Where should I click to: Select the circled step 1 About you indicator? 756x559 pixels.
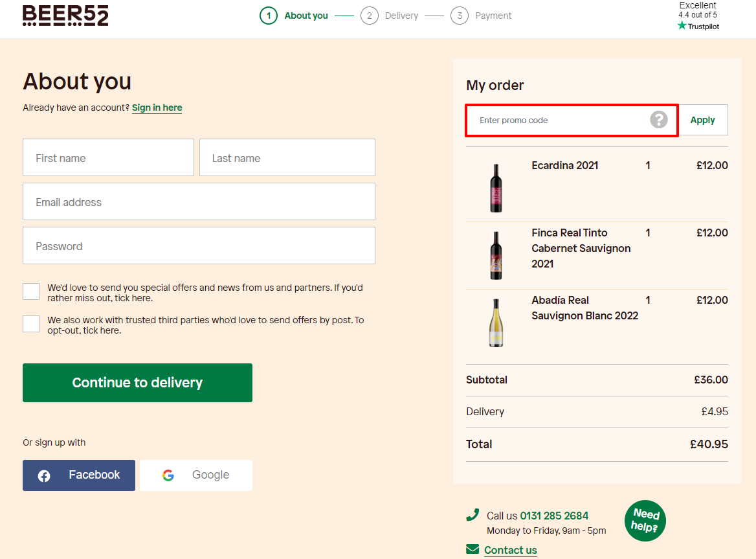click(269, 15)
